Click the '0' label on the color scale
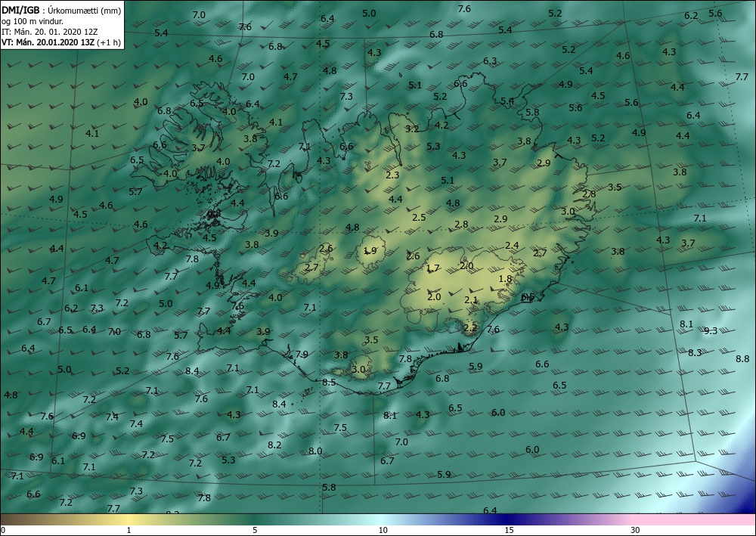The image size is (756, 536). (x=3, y=531)
